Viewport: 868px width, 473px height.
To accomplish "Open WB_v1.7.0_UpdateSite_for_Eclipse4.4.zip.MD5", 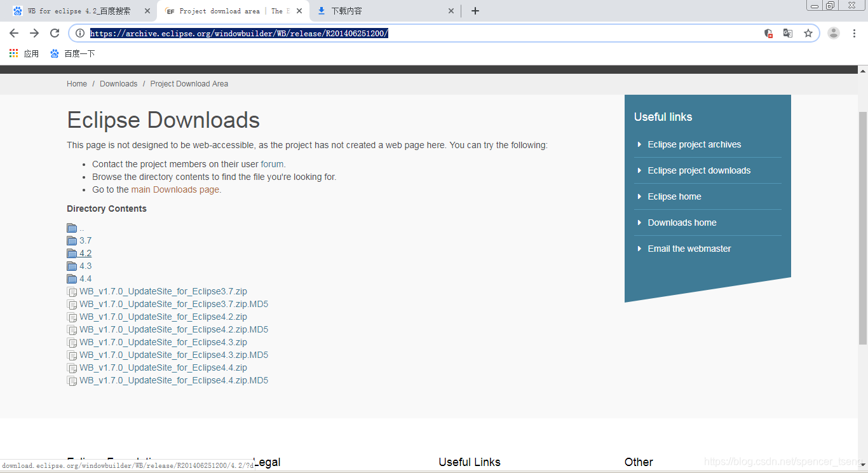I will point(173,381).
